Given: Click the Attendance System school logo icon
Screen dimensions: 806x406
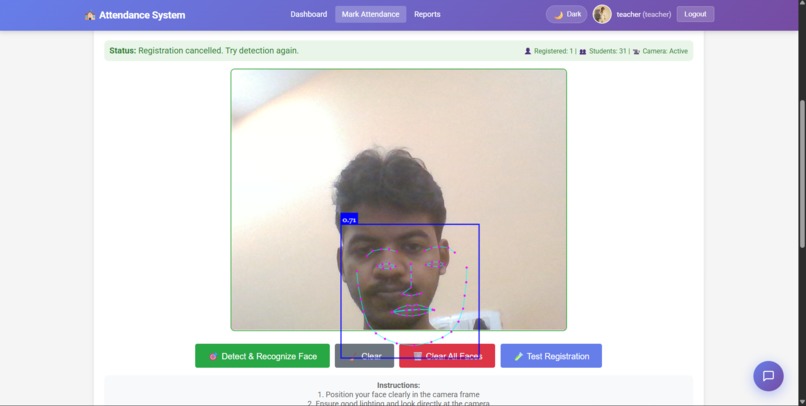Looking at the screenshot, I should point(90,15).
